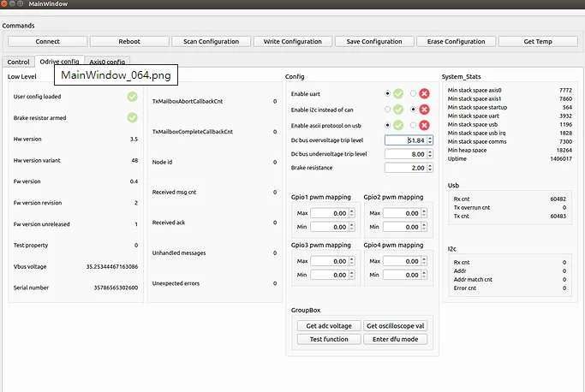Click the Unexpected errors label

point(176,283)
